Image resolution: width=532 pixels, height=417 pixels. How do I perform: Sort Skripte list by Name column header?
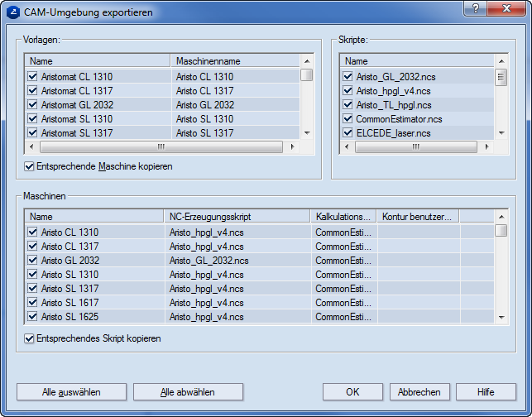417,61
